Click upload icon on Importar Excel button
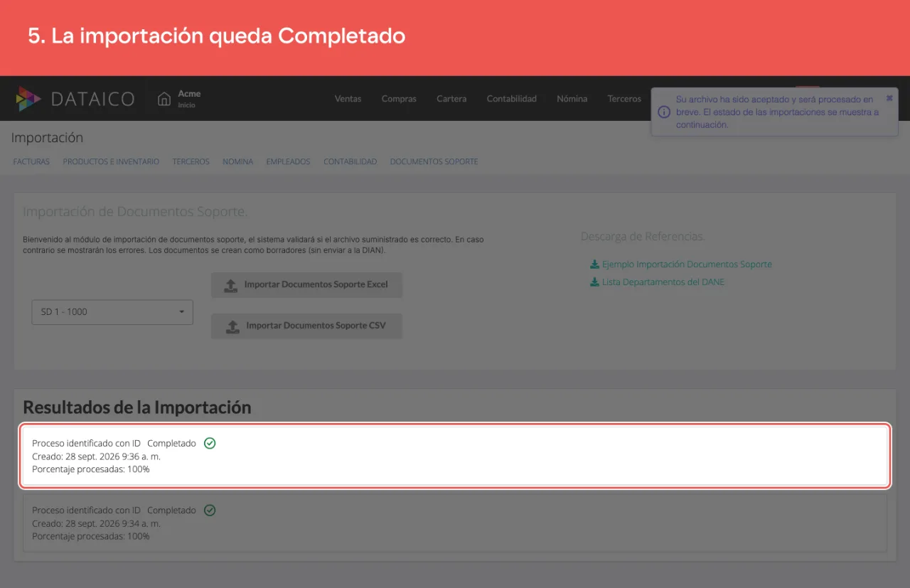 (x=230, y=285)
